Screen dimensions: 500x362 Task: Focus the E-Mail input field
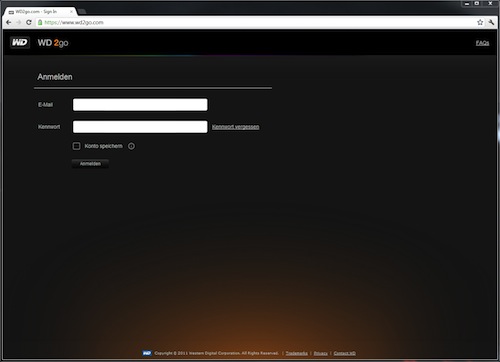tap(140, 104)
